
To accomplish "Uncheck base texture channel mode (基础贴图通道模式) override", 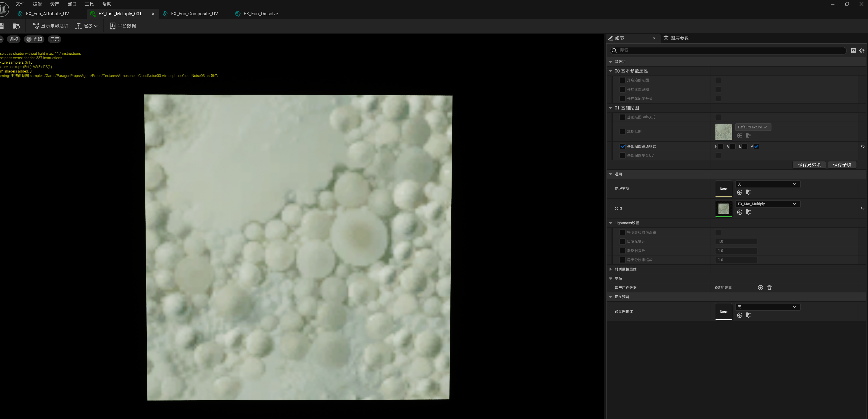I will point(622,146).
